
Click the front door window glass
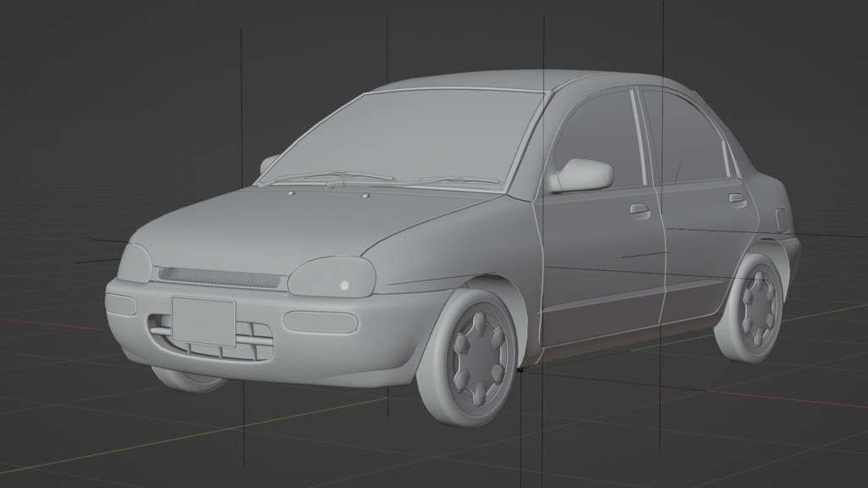click(601, 138)
